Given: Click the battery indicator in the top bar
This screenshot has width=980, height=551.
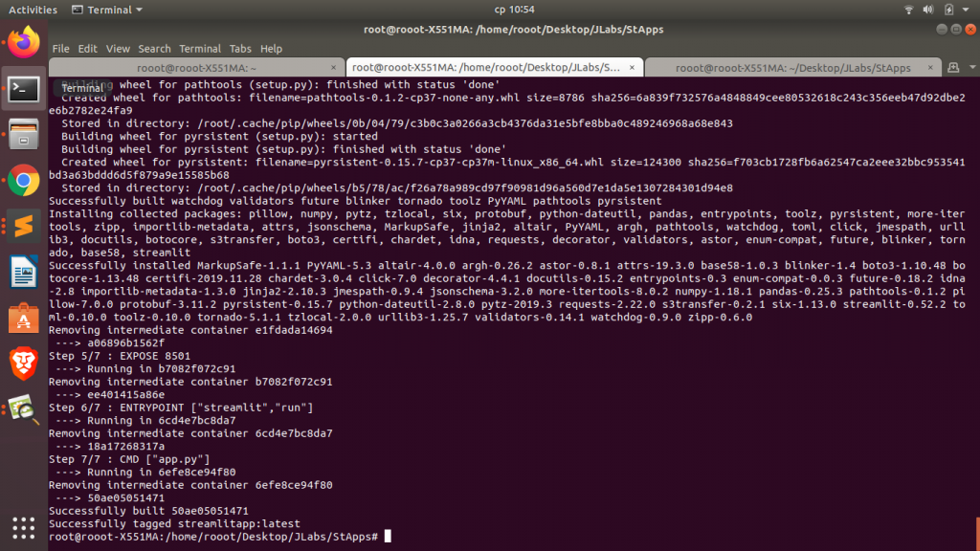Looking at the screenshot, I should [x=947, y=9].
